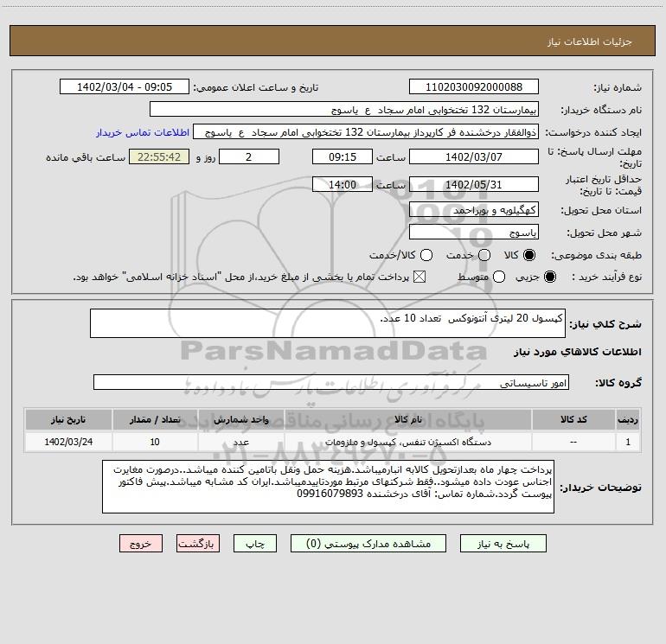The width and height of the screenshot is (666, 644).
Task: Click the announcement date field 1402/03/04 - 09:05
Action: (x=125, y=86)
